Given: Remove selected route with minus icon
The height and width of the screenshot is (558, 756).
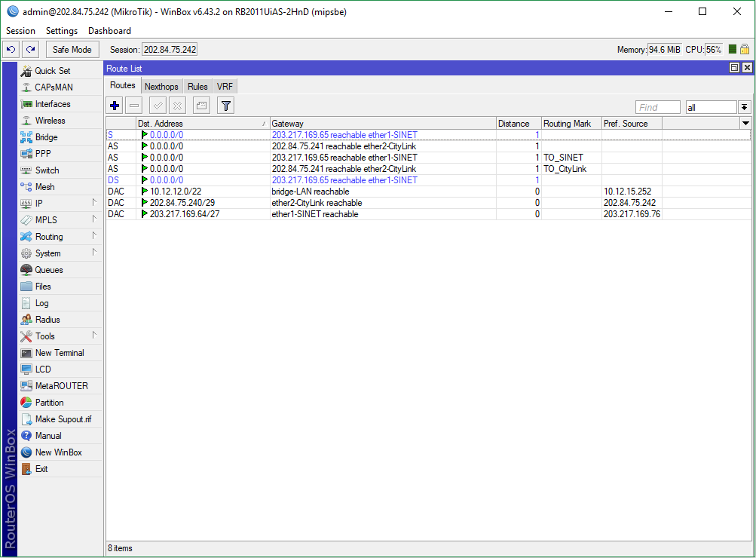Looking at the screenshot, I should click(x=134, y=106).
